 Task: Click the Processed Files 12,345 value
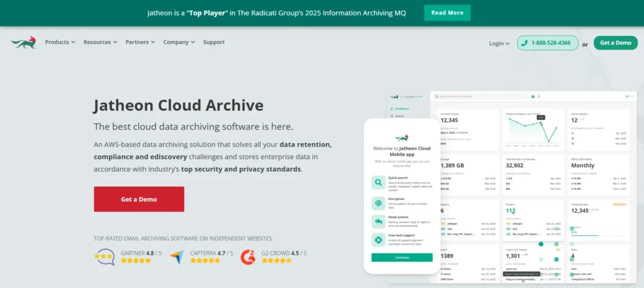(x=580, y=211)
